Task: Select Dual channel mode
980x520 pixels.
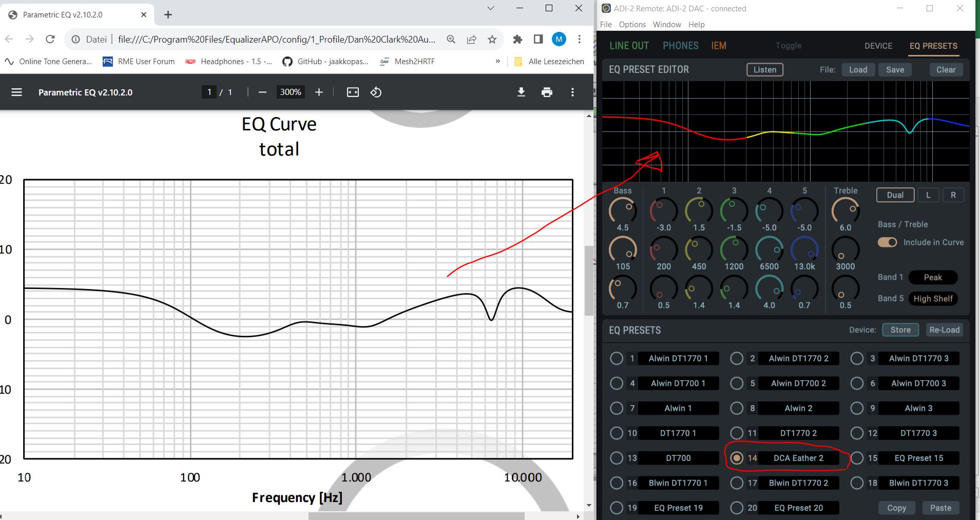Action: 895,195
